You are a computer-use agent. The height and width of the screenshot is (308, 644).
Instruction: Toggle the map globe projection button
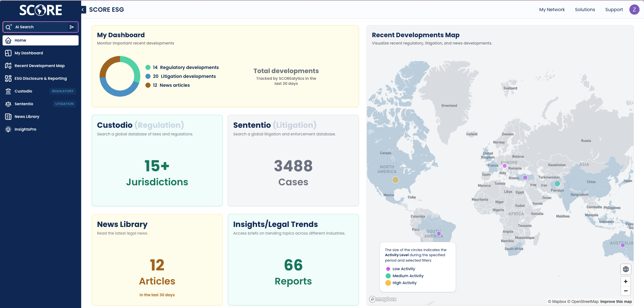(x=626, y=269)
